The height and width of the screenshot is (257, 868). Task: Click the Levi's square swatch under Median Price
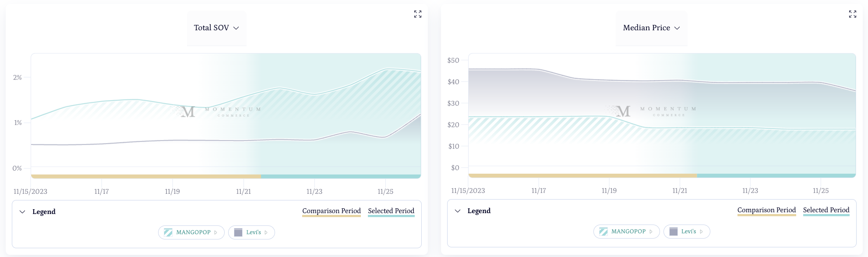coord(674,232)
